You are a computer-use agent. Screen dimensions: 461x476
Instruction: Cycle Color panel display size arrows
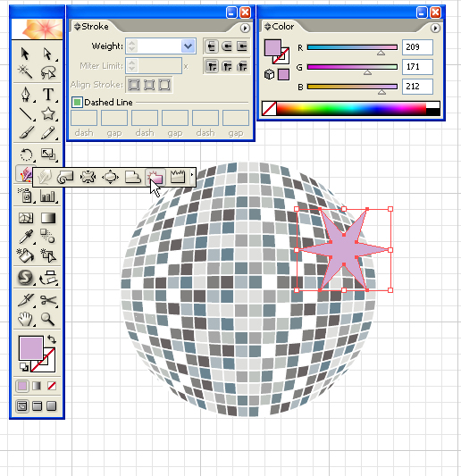(x=267, y=27)
